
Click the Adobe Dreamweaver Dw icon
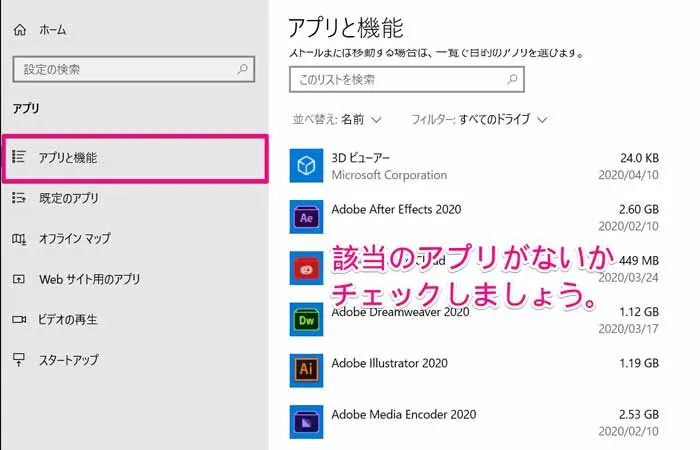[306, 320]
